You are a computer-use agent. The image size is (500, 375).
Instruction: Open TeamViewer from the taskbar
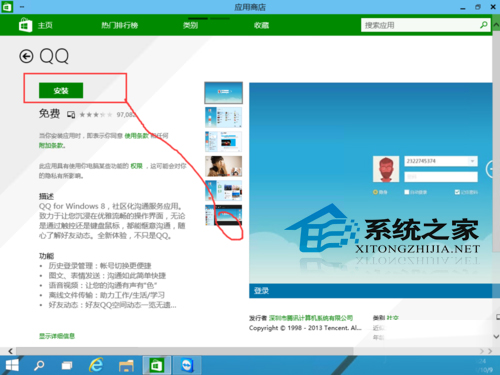[187, 365]
